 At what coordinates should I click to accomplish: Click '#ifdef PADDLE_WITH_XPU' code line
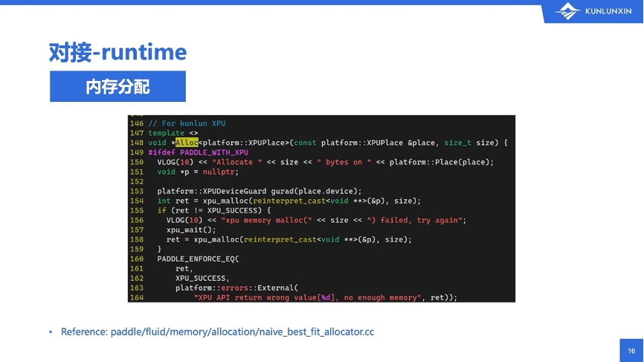(x=198, y=152)
